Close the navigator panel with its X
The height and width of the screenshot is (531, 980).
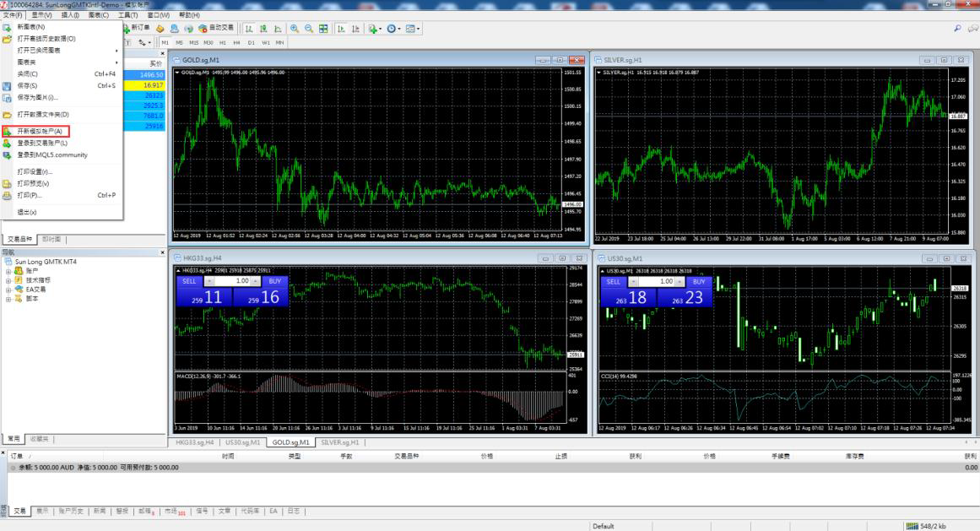163,252
